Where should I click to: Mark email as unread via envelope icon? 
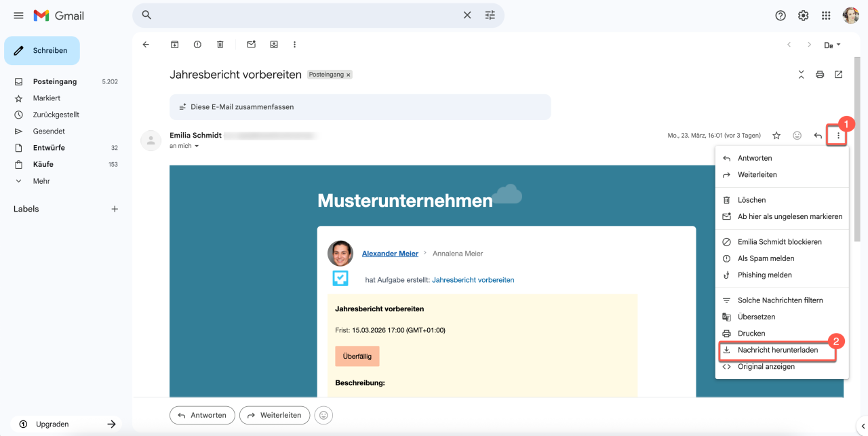(x=251, y=45)
